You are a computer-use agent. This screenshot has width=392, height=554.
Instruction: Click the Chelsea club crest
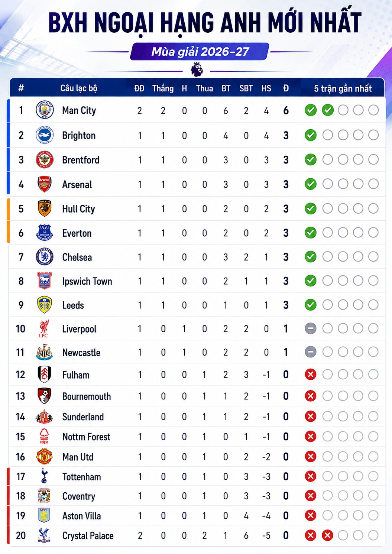point(45,257)
